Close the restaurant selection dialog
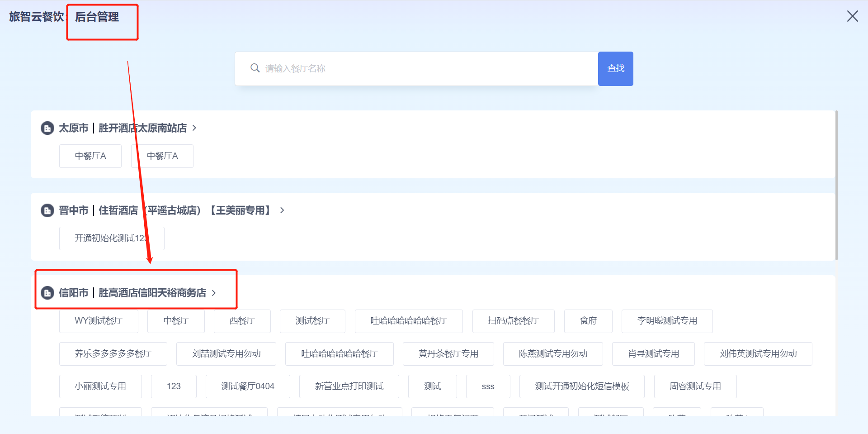868x434 pixels. (x=852, y=16)
